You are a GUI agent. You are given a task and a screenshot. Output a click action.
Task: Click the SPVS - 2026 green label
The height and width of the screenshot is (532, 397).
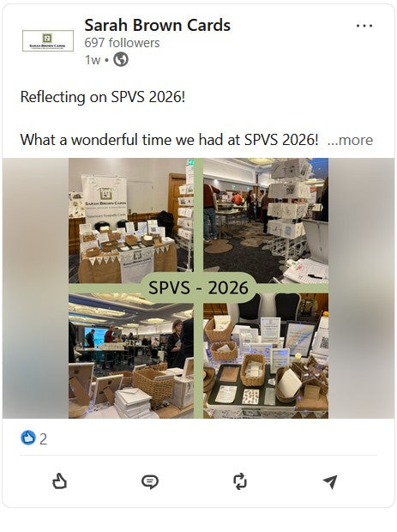(198, 287)
